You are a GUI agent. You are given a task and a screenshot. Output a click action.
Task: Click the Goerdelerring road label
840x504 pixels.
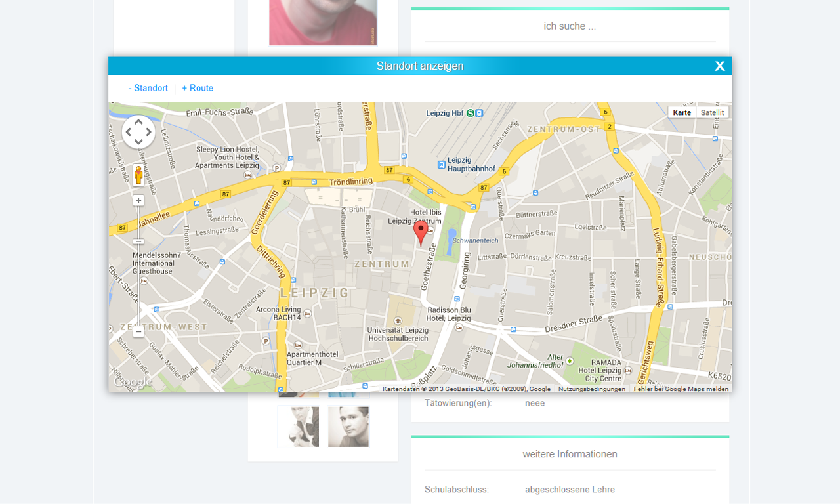pos(264,212)
